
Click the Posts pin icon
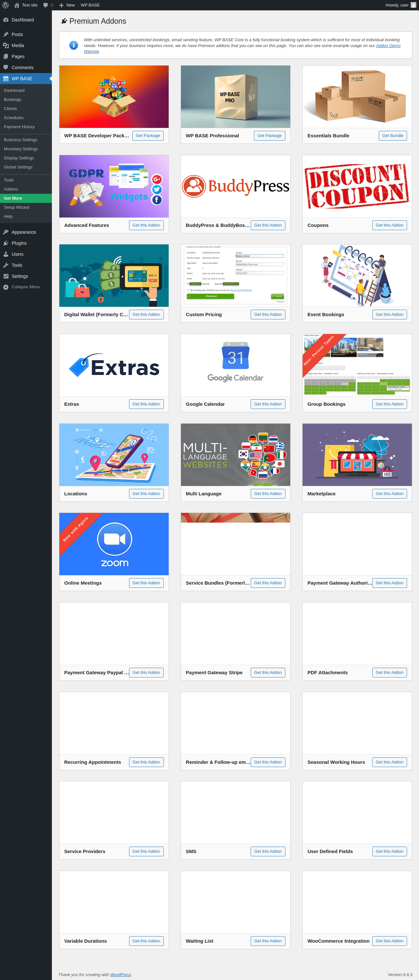click(x=6, y=34)
